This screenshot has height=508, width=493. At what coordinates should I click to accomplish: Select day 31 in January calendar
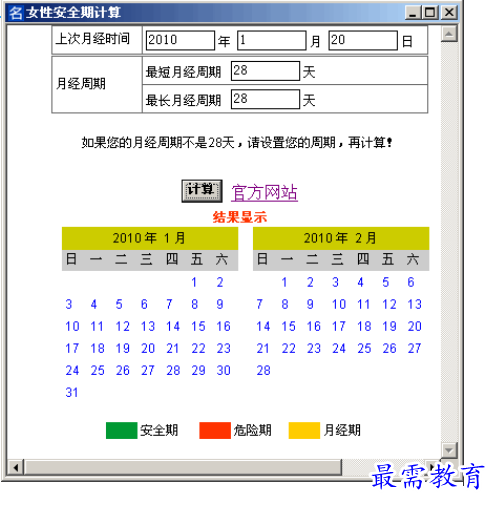point(72,393)
